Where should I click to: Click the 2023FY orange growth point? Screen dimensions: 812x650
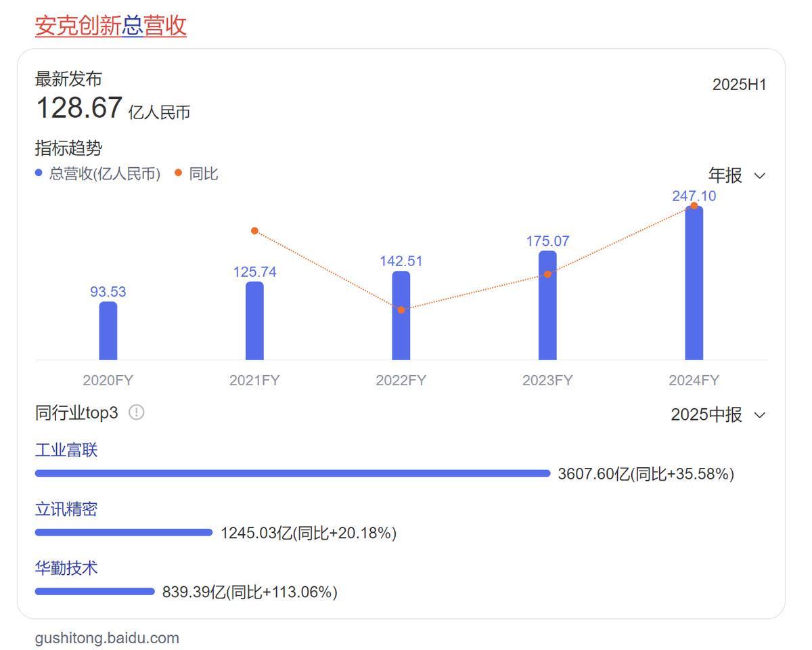547,274
